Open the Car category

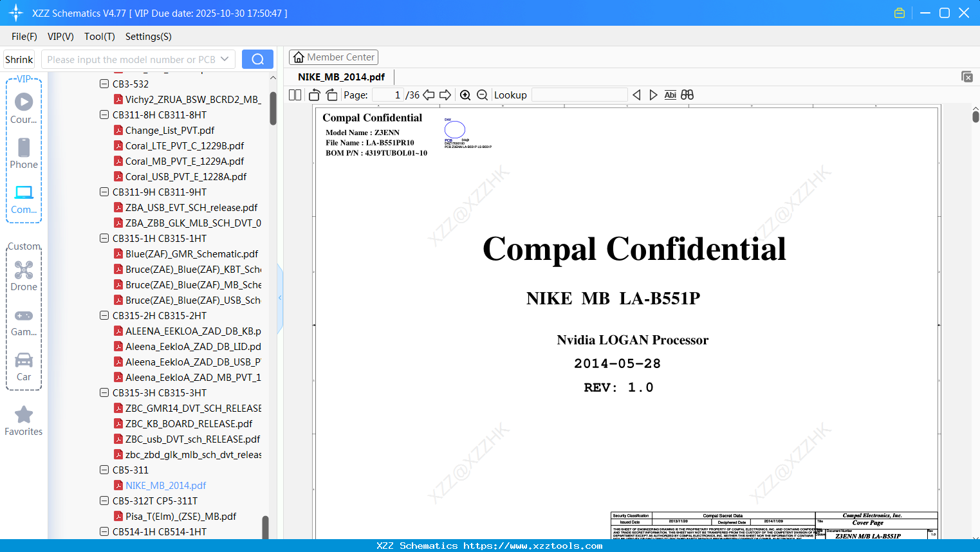(24, 367)
